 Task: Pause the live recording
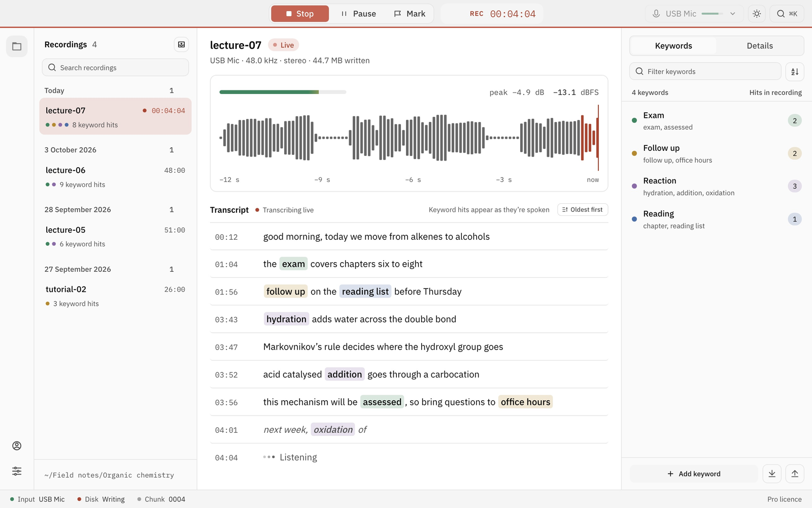pos(358,14)
